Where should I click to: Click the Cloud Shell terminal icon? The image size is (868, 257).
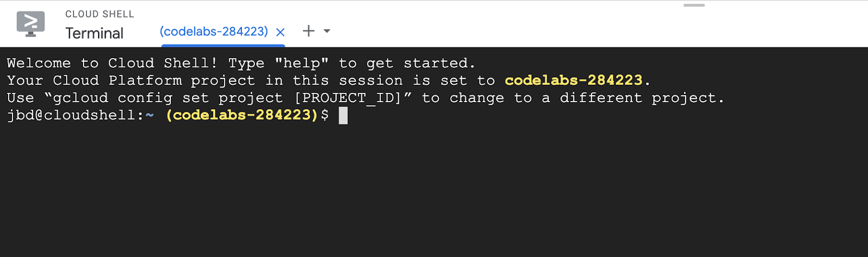[30, 24]
